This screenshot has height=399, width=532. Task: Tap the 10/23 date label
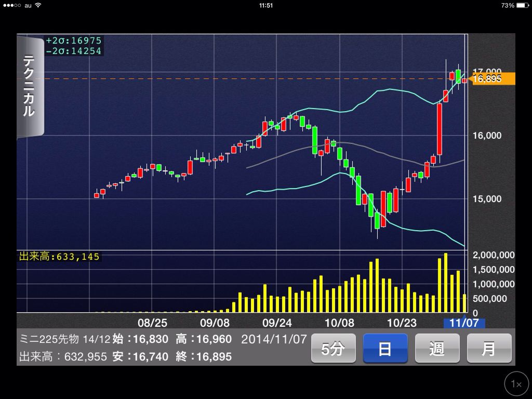[x=402, y=323]
